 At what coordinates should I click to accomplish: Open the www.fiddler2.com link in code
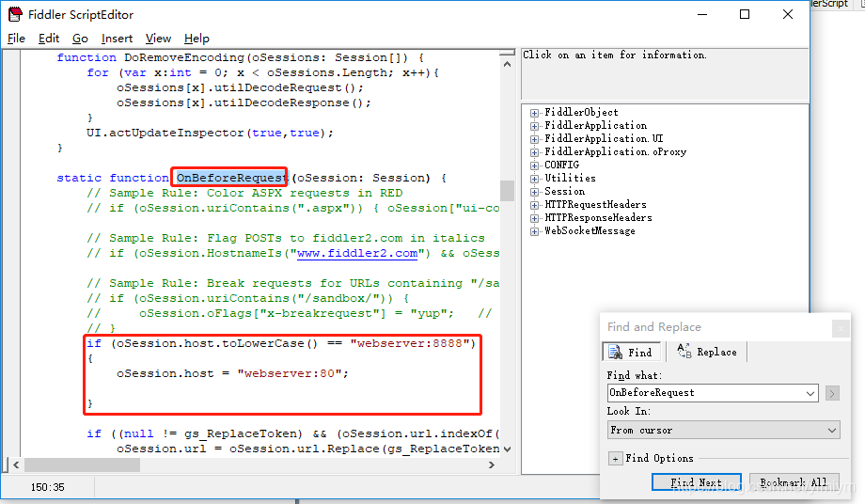[x=357, y=253]
